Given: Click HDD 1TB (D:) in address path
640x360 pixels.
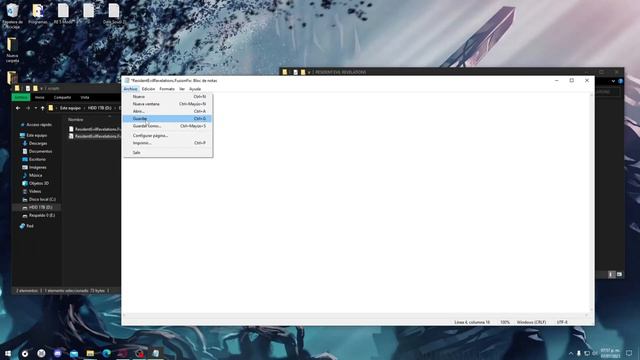Looking at the screenshot, I should [x=100, y=108].
